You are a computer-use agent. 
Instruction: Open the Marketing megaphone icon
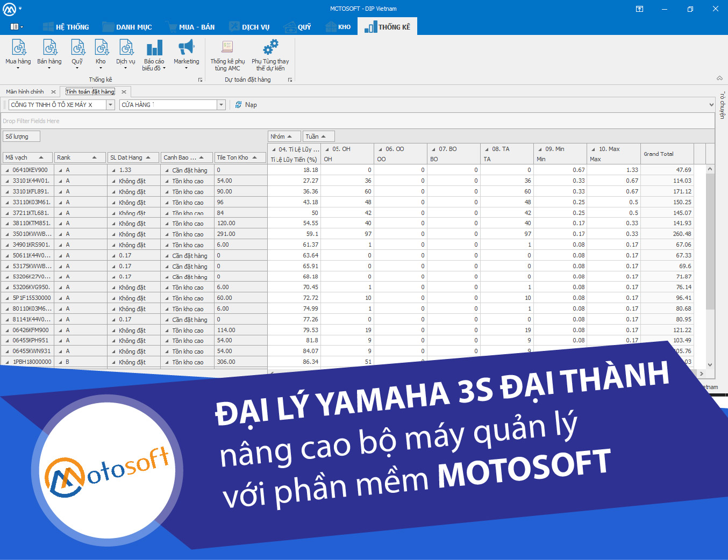point(186,54)
